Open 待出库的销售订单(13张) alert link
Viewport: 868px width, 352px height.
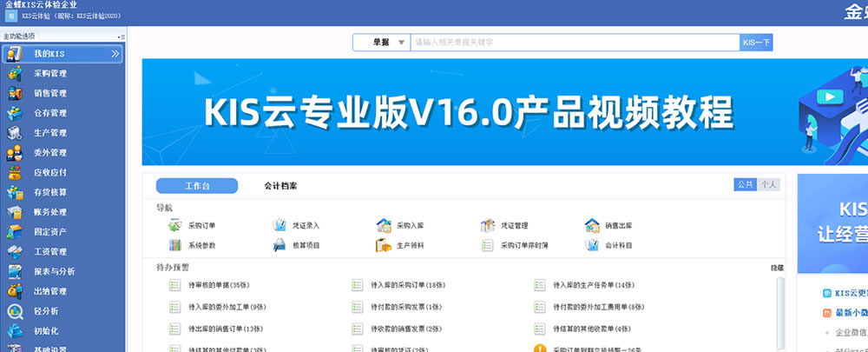[x=226, y=329]
